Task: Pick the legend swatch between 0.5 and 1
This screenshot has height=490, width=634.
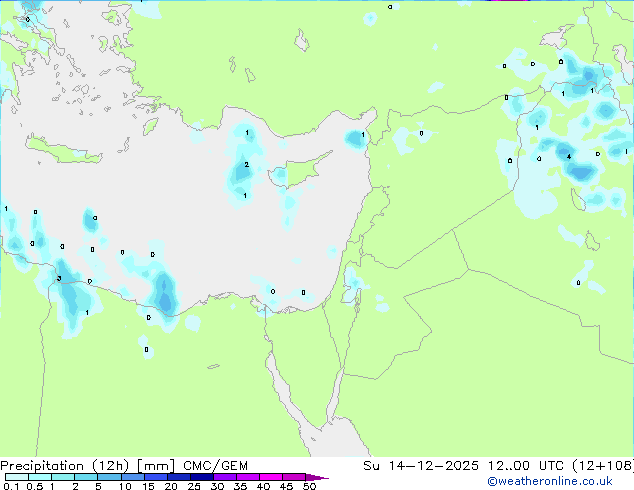Action: pos(40,477)
